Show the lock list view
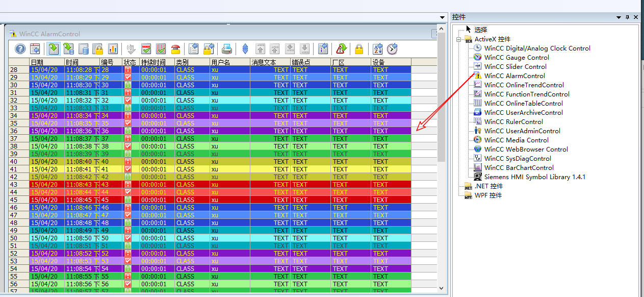The height and width of the screenshot is (297, 644). pyautogui.click(x=98, y=49)
